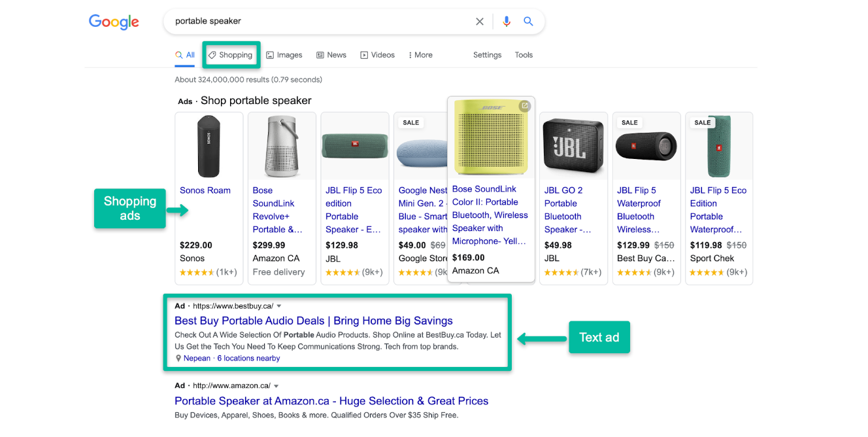Expand the amazon.ca ad URL dropdown arrow
This screenshot has height=437, width=868.
(x=276, y=386)
